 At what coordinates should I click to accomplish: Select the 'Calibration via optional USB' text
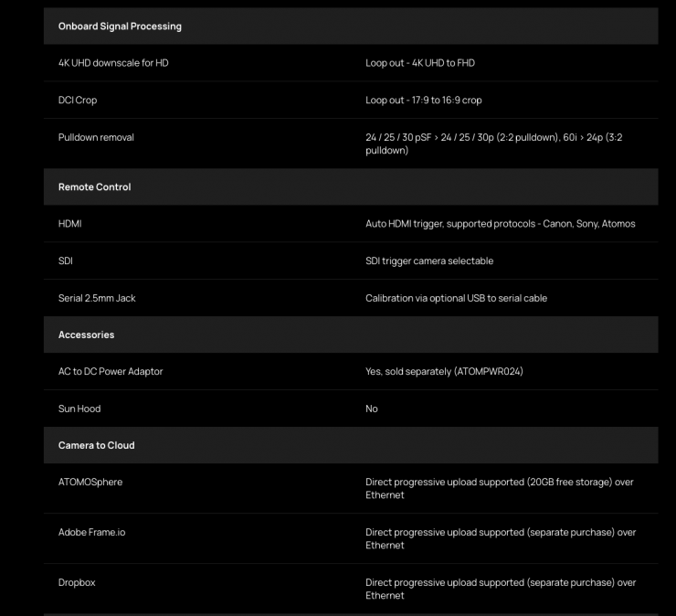tap(456, 298)
